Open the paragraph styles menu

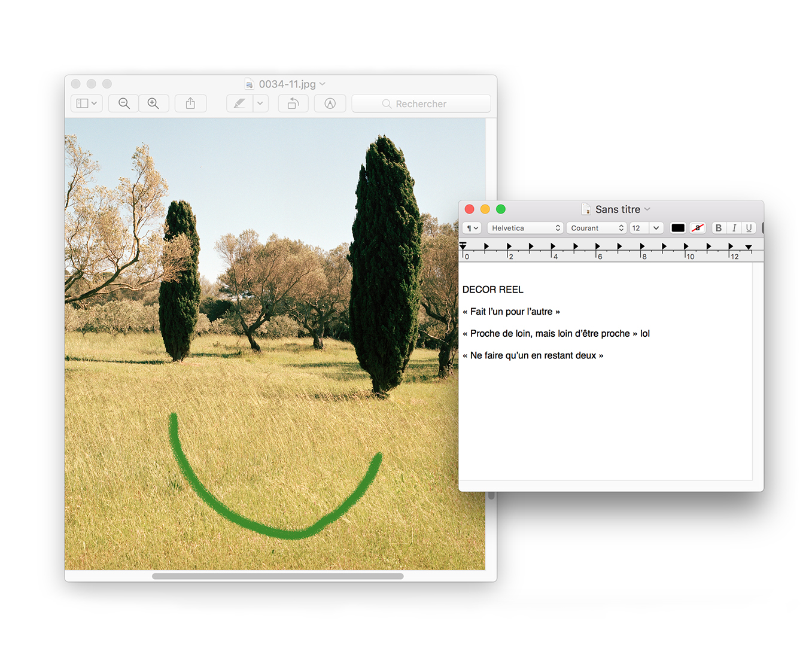472,228
